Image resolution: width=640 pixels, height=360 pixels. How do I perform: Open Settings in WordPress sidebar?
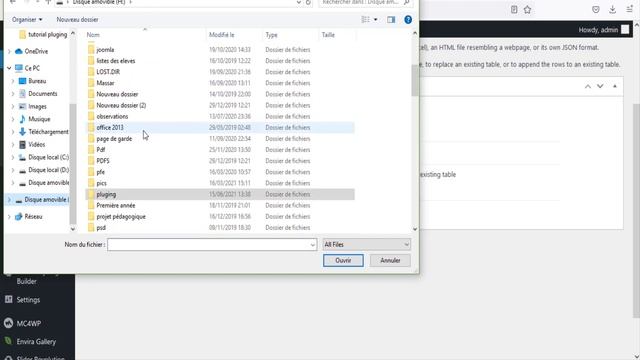[x=28, y=300]
